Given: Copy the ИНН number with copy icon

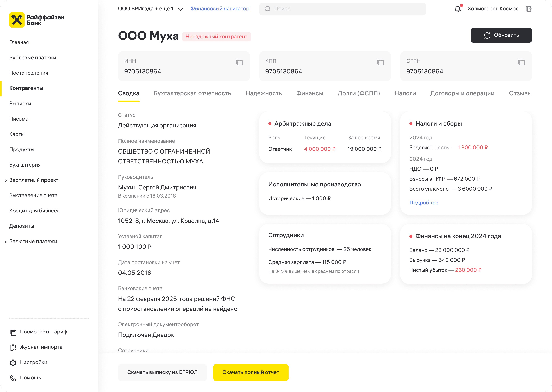Looking at the screenshot, I should (x=239, y=62).
